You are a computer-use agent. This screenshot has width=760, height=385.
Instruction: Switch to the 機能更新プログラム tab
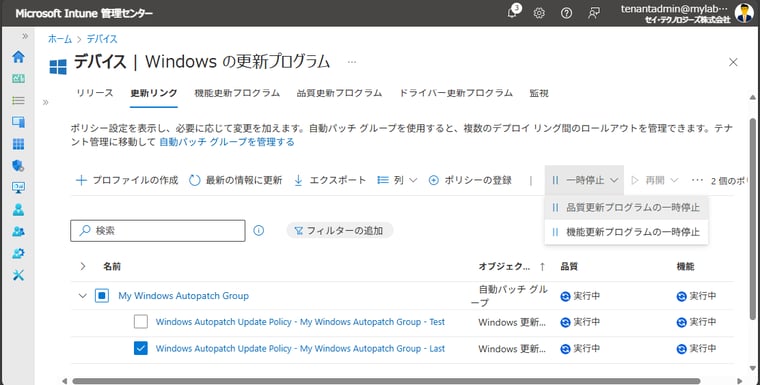[x=237, y=93]
